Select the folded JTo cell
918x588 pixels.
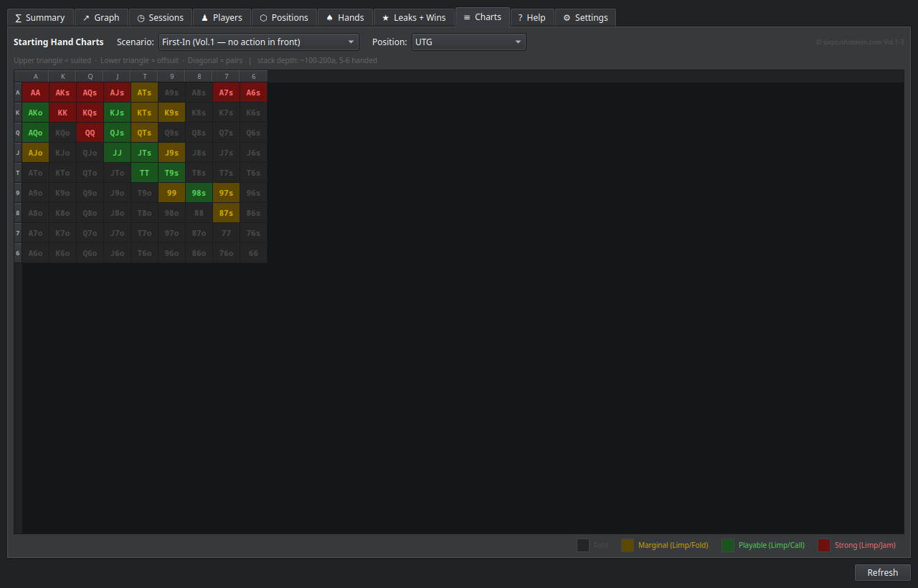[118, 173]
